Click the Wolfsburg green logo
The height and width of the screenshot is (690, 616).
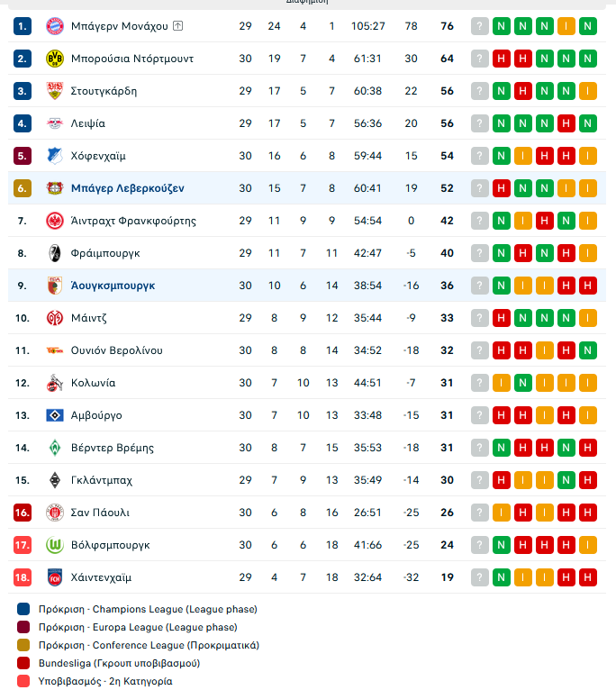tap(55, 545)
